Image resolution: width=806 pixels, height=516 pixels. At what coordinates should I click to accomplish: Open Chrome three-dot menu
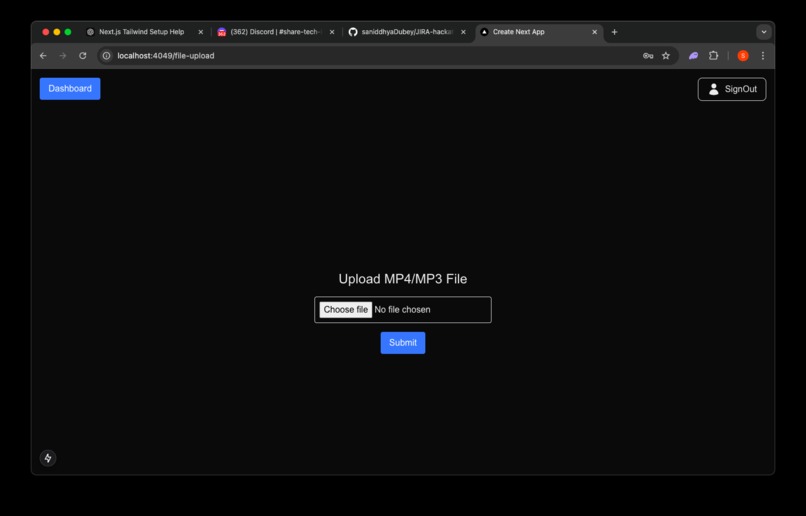pos(763,56)
